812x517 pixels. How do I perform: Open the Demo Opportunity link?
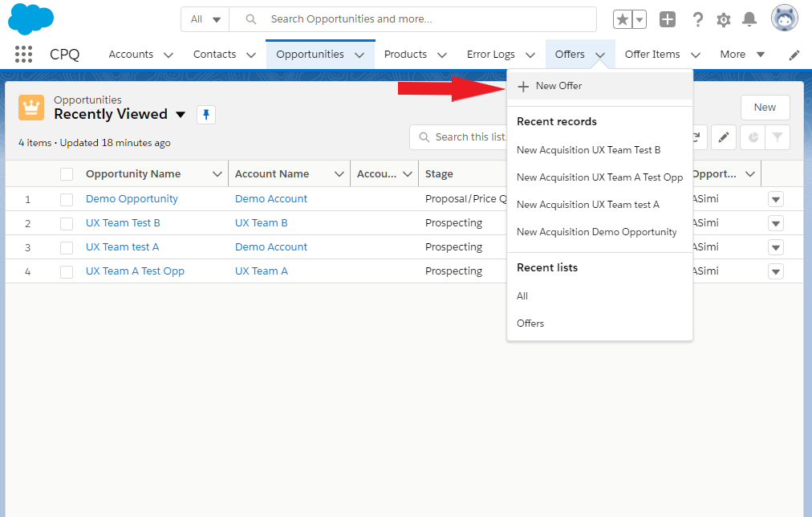(132, 199)
